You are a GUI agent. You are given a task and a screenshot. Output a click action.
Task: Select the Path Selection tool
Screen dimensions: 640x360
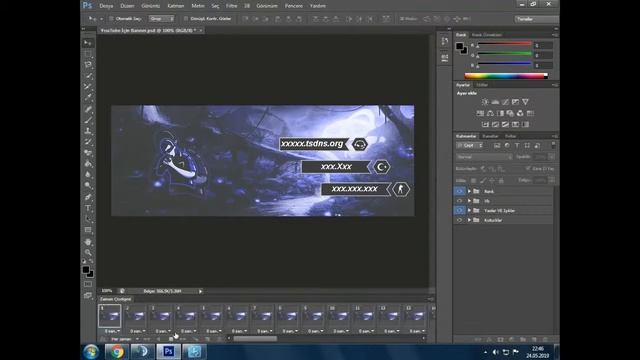(x=88, y=219)
